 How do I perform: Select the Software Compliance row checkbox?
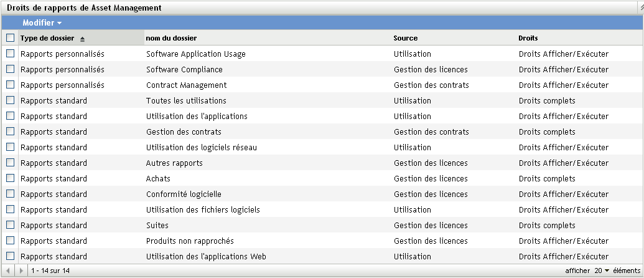10,69
